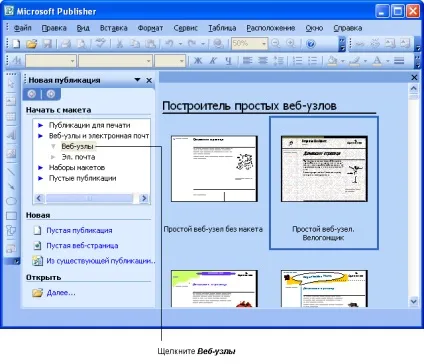Screen dimensions: 424x364
Task: Click the Copy icon
Action: [x=135, y=44]
